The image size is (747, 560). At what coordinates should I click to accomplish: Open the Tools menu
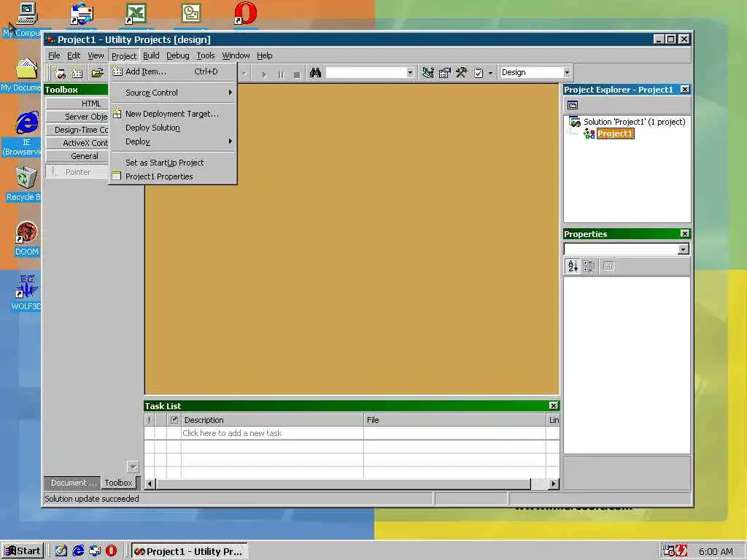coord(205,55)
